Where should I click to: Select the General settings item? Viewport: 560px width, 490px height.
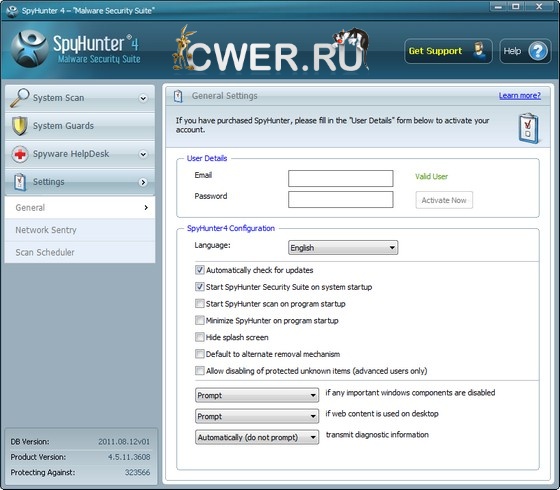click(80, 208)
